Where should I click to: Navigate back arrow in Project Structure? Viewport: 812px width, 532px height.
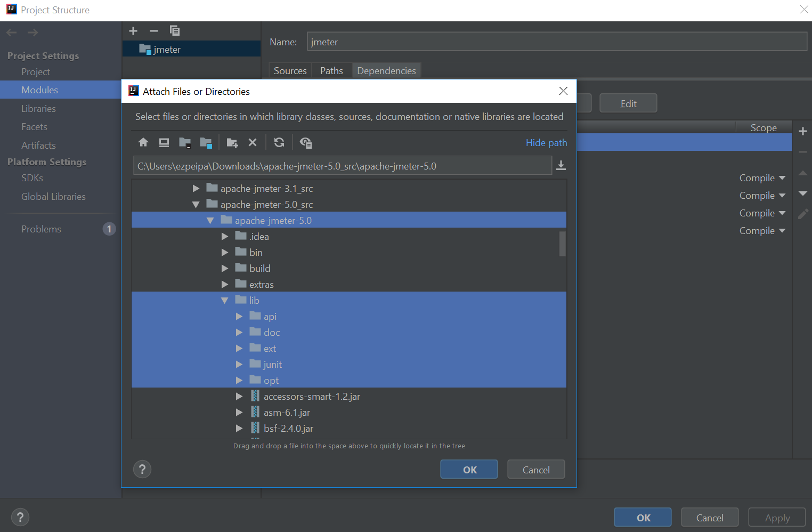coord(12,33)
